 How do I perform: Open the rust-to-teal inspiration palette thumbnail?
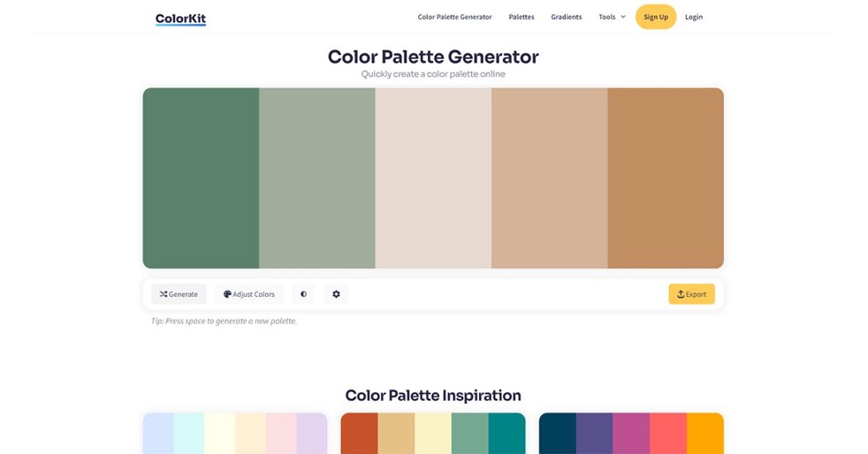tap(433, 434)
